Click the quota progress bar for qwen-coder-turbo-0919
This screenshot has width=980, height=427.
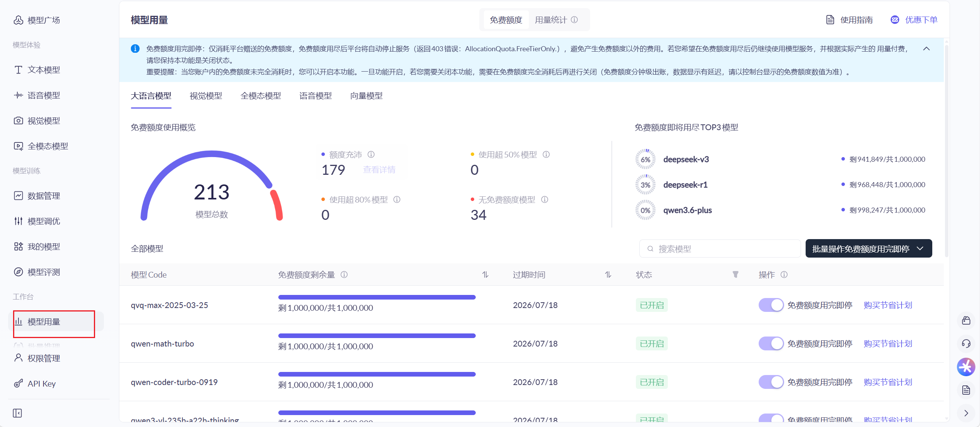coord(377,374)
